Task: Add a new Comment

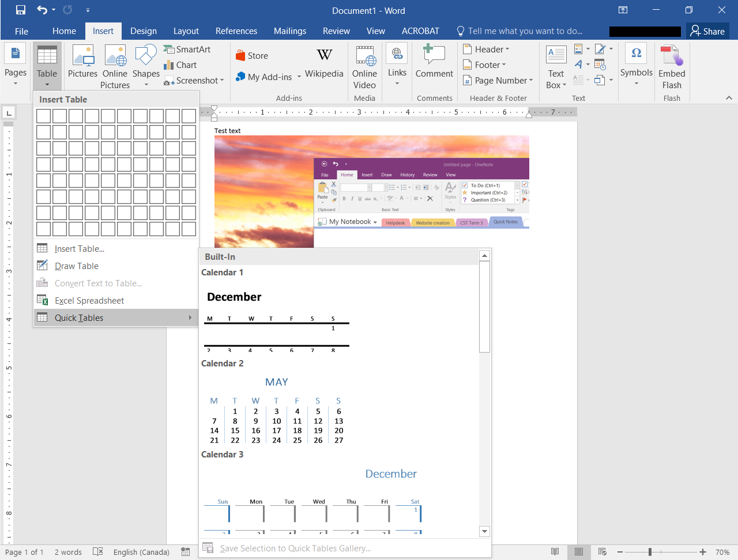Action: point(434,65)
